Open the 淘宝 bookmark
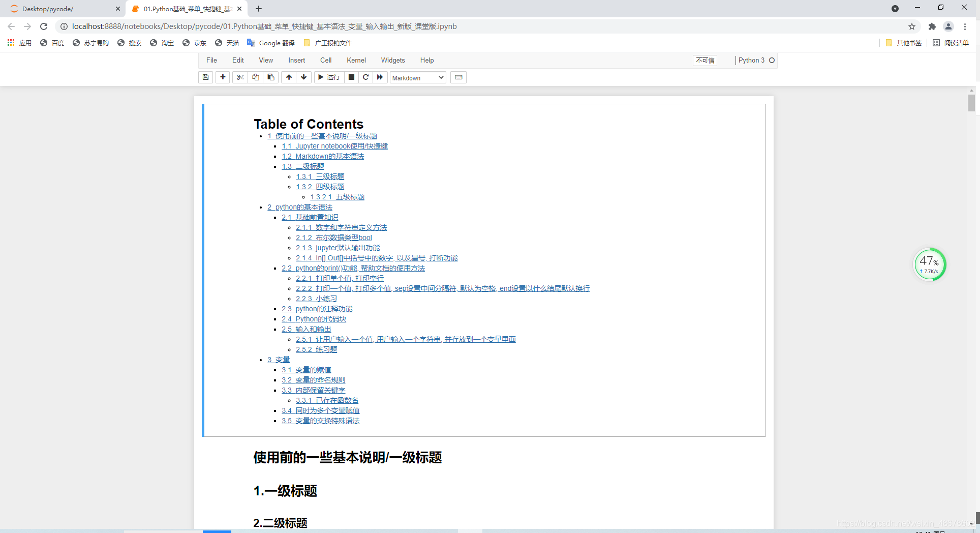Screen dimensions: 980x533 162,43
